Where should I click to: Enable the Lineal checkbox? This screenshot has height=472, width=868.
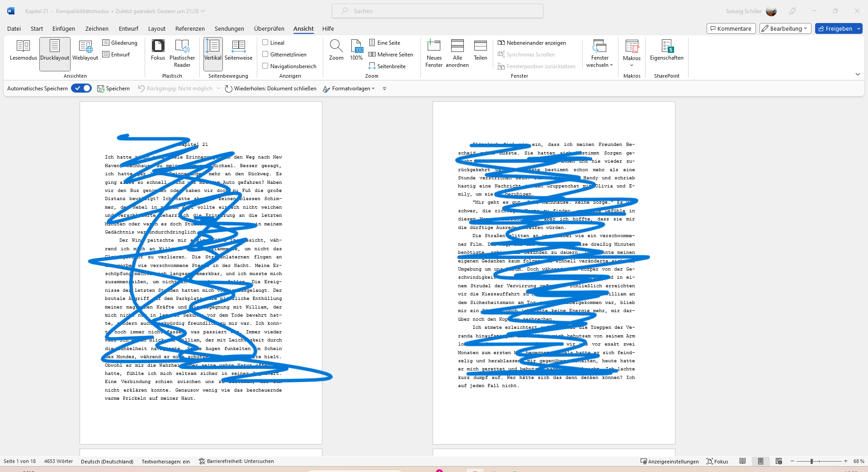[265, 42]
